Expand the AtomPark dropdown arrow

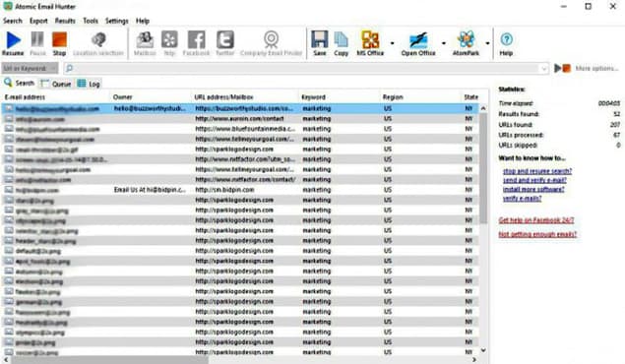tap(487, 43)
